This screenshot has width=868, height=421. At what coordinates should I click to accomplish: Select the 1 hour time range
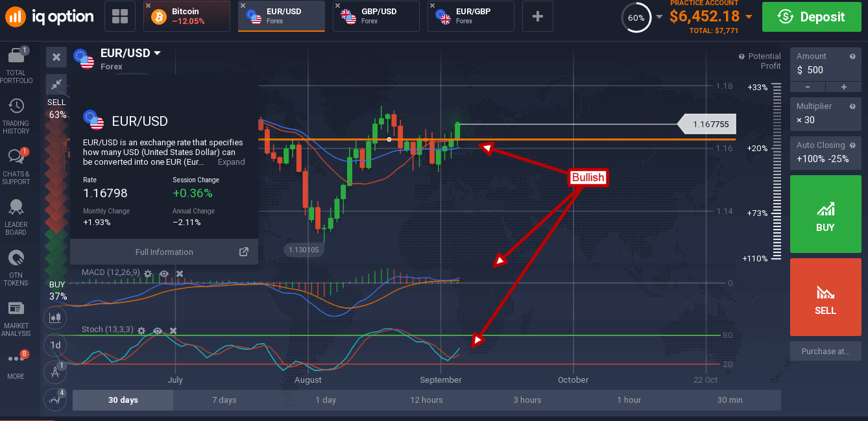tap(629, 400)
